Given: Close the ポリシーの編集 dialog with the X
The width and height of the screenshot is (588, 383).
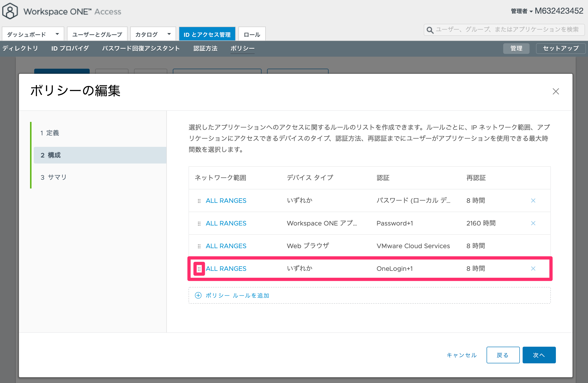Looking at the screenshot, I should (556, 91).
